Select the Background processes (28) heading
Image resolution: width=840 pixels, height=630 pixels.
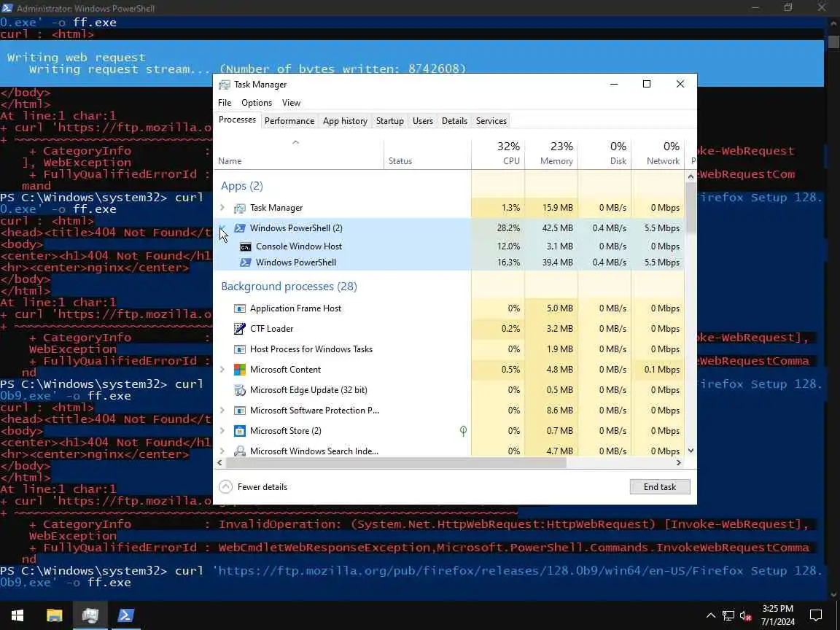(x=289, y=287)
